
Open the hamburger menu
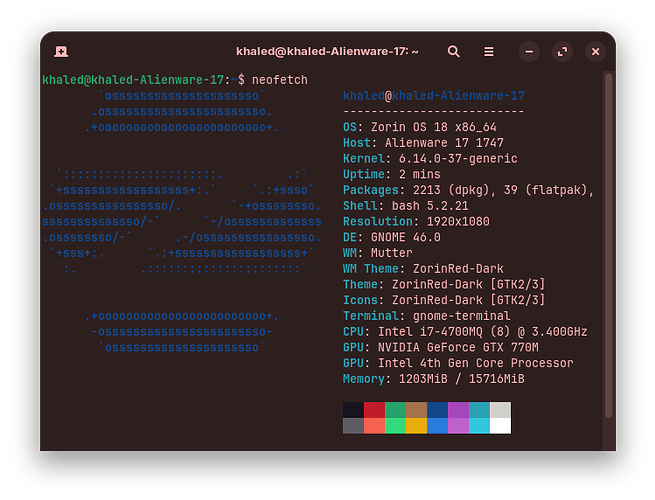click(489, 51)
